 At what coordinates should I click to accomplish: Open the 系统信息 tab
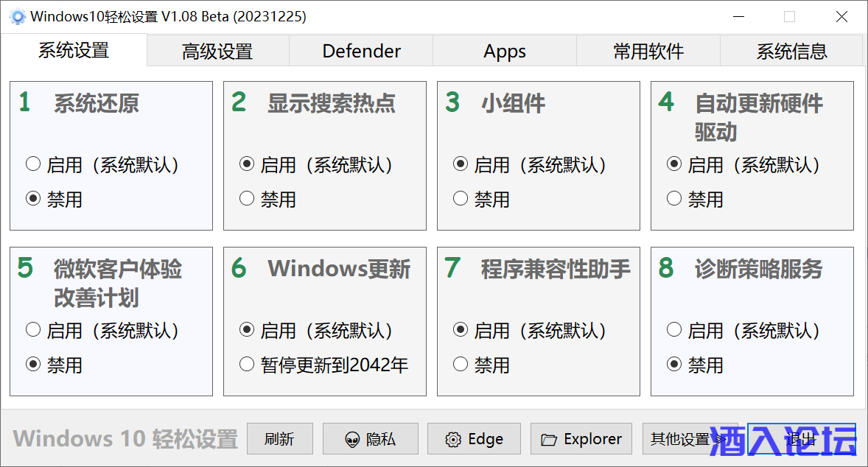pos(791,52)
